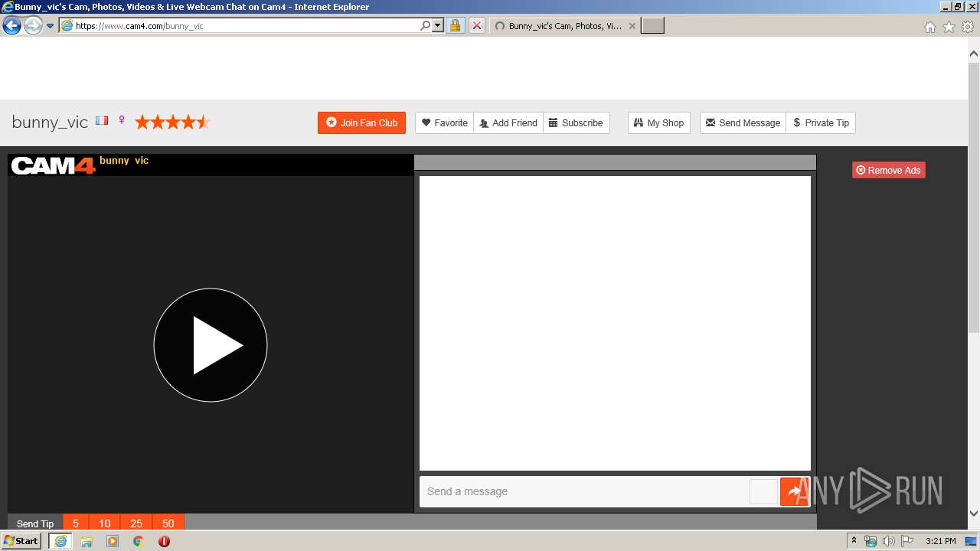This screenshot has height=551, width=980.
Task: Open browser favorites star icon
Action: point(949,27)
